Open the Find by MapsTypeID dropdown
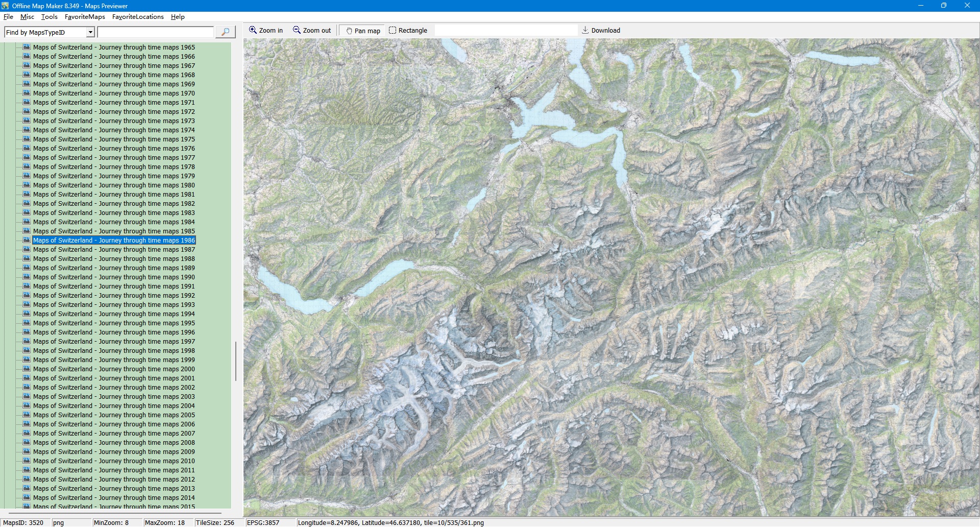The height and width of the screenshot is (527, 980). tap(90, 32)
